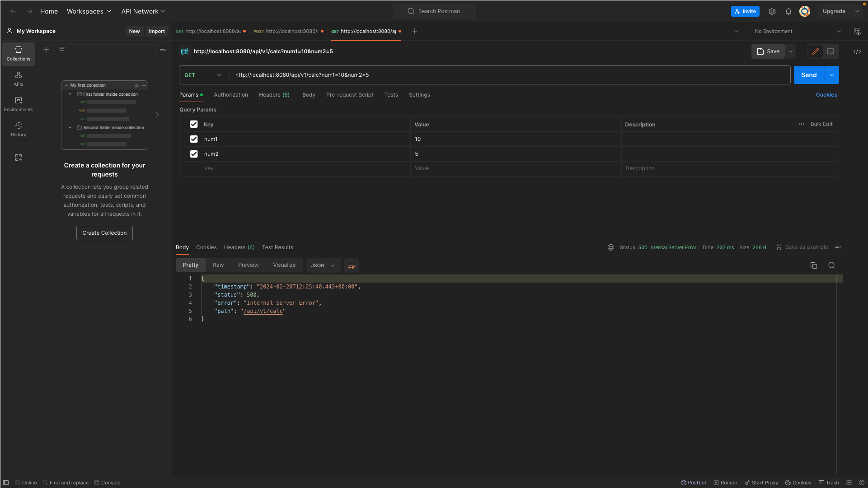
Task: Open the Console from status bar
Action: click(107, 483)
